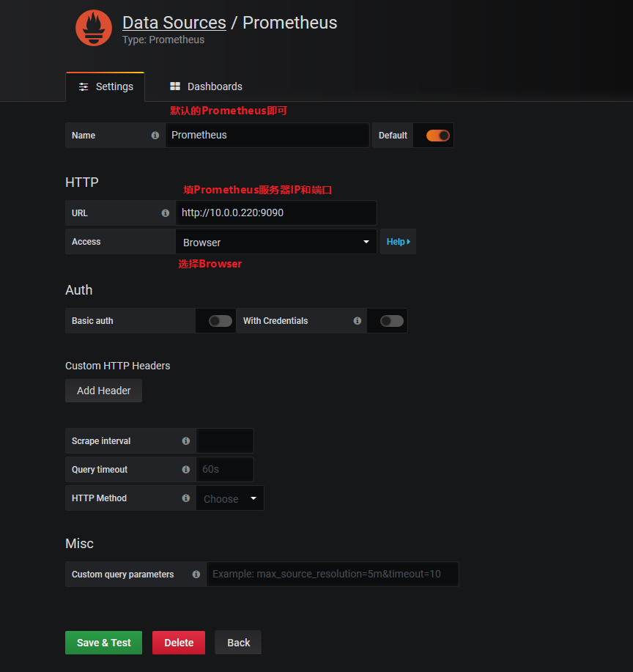
Task: Click the Query timeout info icon
Action: [x=186, y=469]
